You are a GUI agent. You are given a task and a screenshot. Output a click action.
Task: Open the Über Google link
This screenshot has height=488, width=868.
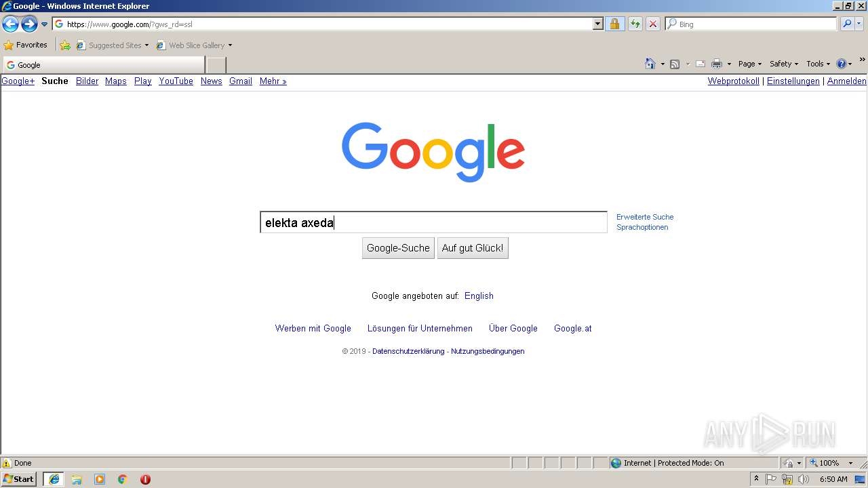513,328
